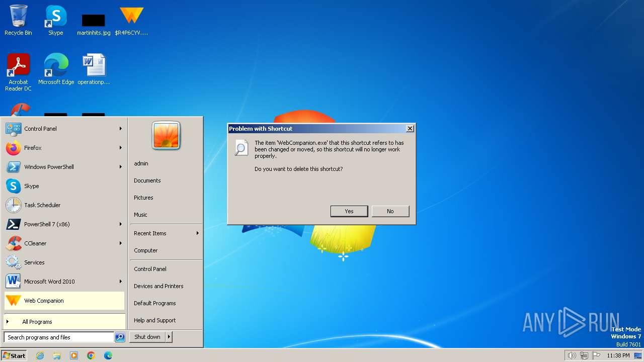
Task: Open operationp Word document on desktop
Action: (94, 69)
